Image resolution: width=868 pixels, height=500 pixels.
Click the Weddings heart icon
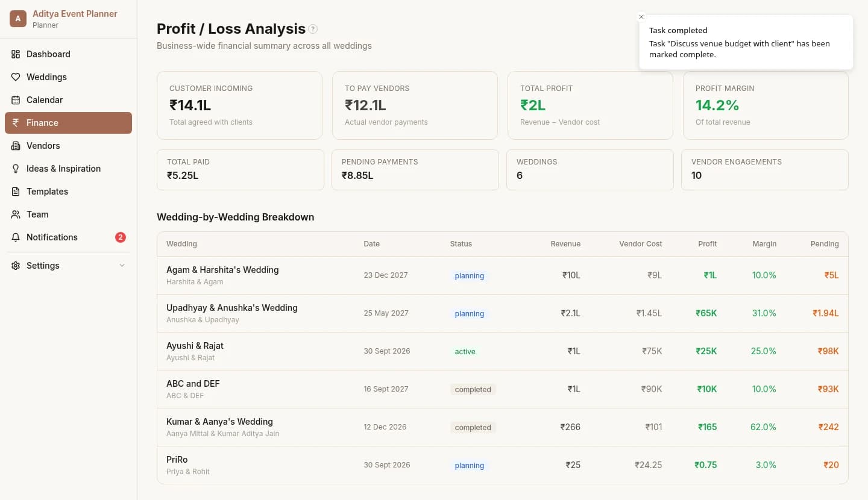(x=16, y=77)
